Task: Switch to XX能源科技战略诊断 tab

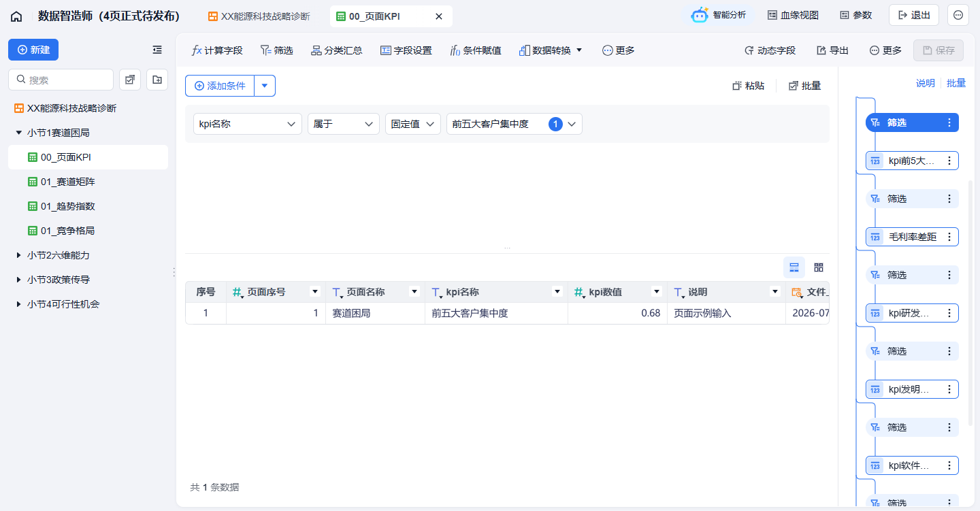Action: pyautogui.click(x=259, y=16)
